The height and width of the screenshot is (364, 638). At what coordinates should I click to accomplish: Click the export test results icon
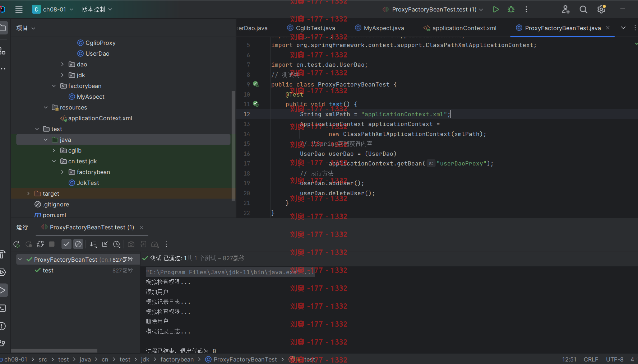point(143,244)
